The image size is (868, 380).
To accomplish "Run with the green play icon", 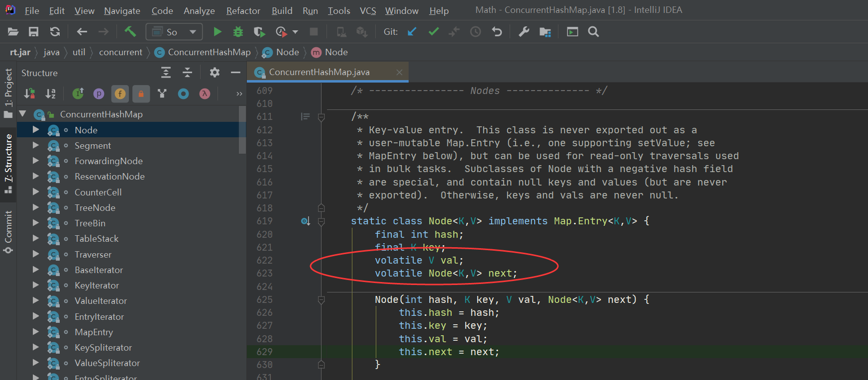I will tap(217, 32).
